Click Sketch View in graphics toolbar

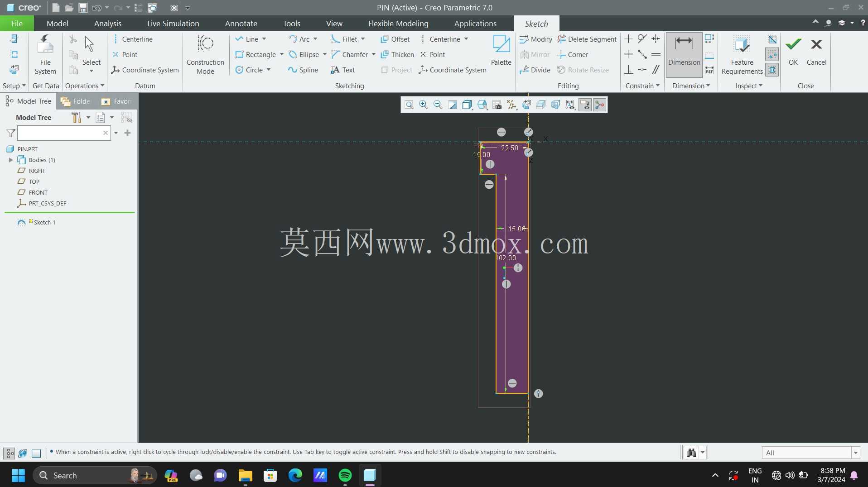[x=526, y=105]
